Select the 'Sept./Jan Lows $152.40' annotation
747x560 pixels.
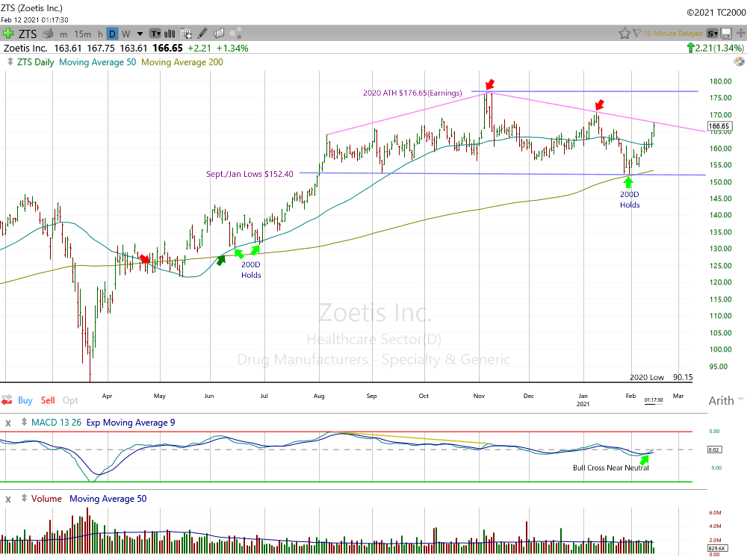(x=249, y=174)
